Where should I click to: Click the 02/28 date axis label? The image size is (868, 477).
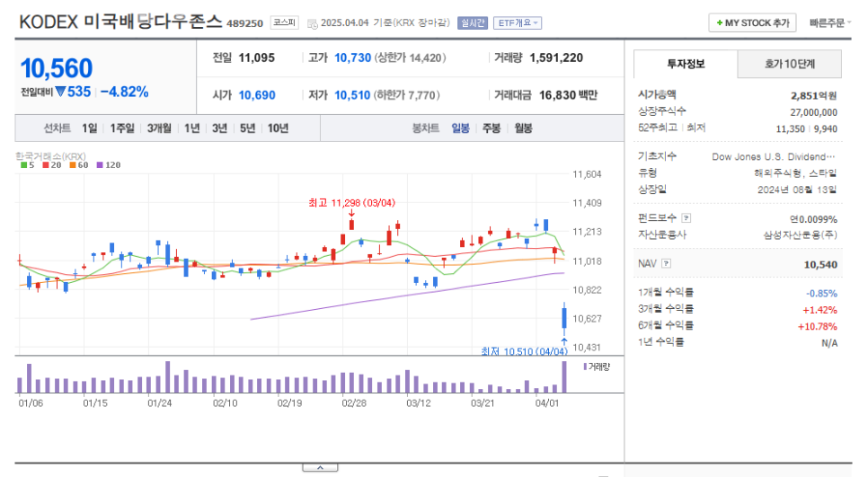tap(354, 402)
